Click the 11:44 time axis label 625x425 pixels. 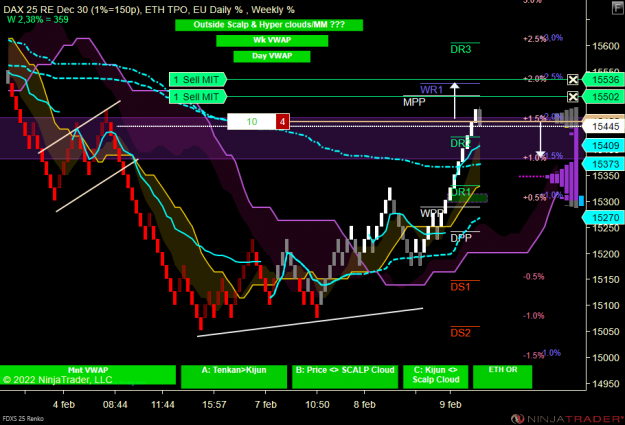163,405
